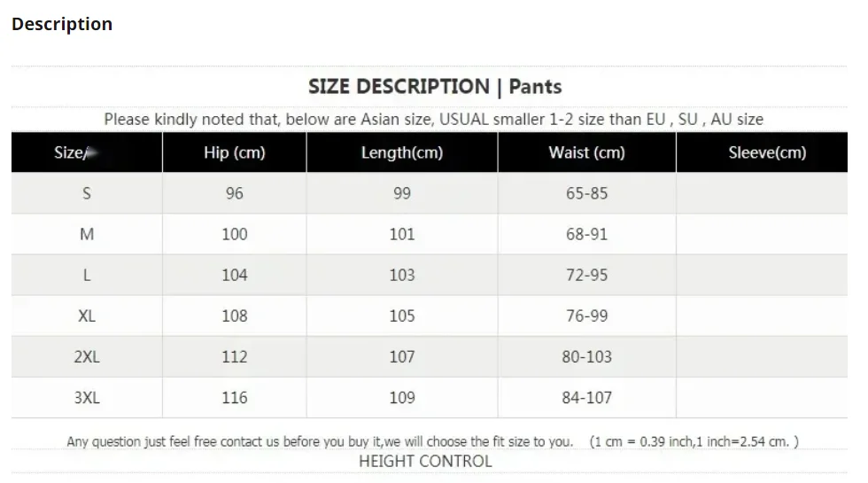Select waist range 80-103 for size 2XL
The image size is (868, 483).
click(x=586, y=356)
